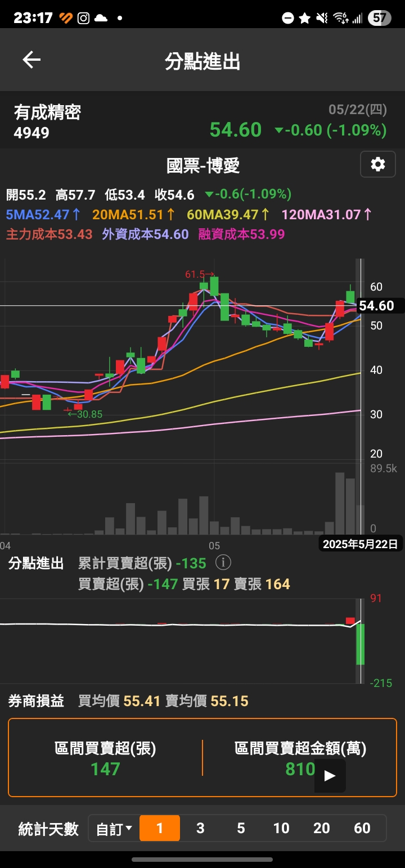Tap the cloud status bar icon
The width and height of the screenshot is (405, 868).
coord(101,18)
